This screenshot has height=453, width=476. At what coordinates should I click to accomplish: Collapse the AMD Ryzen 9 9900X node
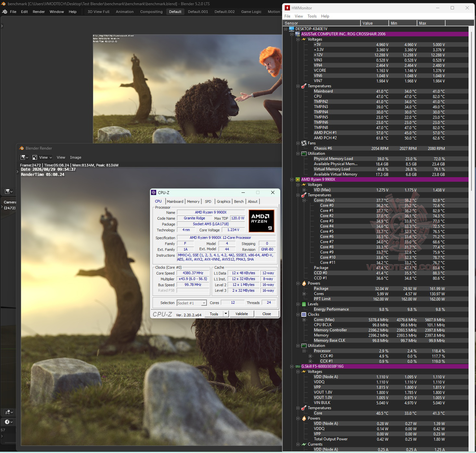pyautogui.click(x=292, y=179)
